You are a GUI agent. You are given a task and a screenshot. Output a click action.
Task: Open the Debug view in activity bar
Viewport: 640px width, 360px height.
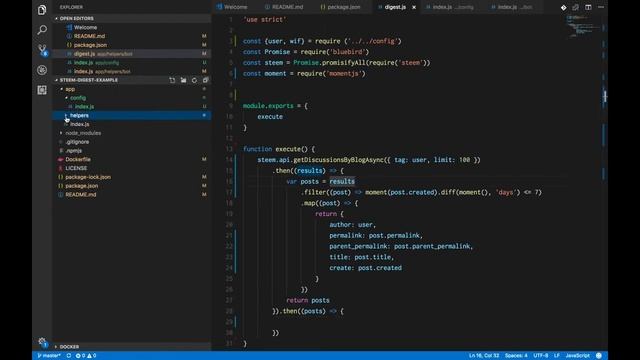(x=42, y=70)
